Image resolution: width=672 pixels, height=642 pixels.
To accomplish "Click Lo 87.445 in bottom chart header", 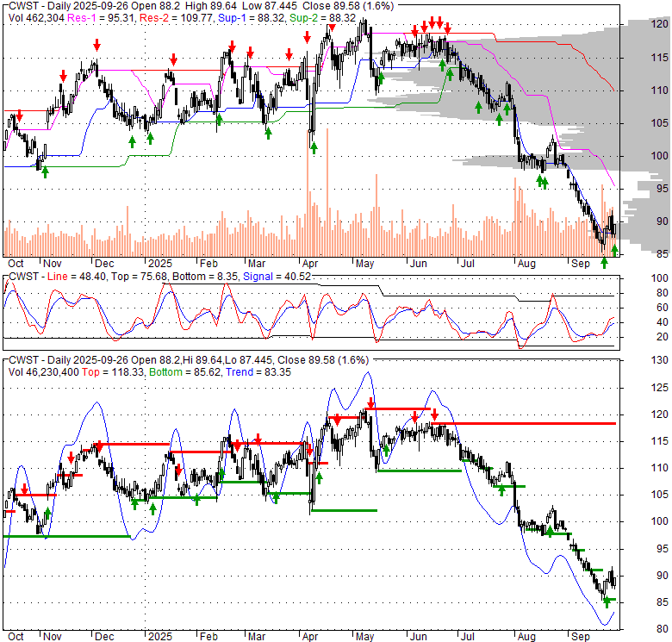I will (x=249, y=360).
